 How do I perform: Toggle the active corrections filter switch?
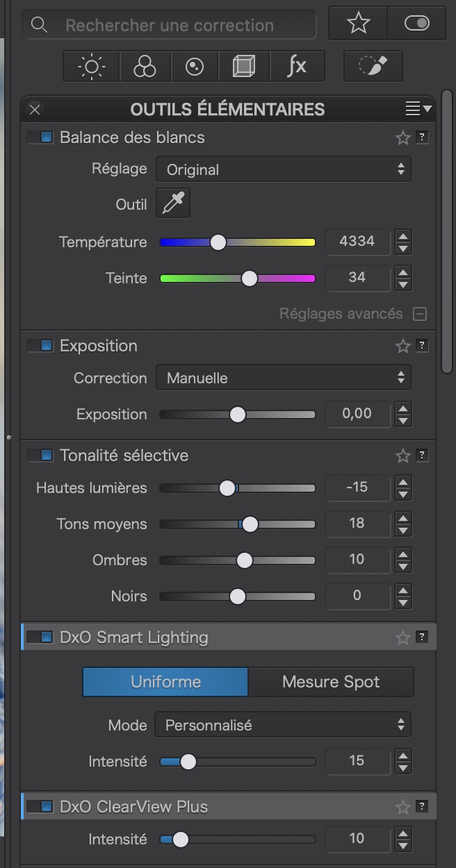[416, 24]
